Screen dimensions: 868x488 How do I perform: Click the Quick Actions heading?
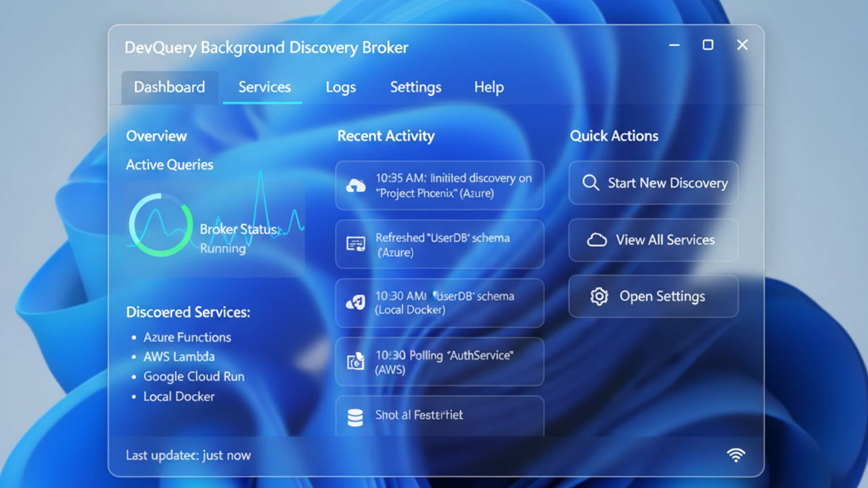[x=614, y=136]
